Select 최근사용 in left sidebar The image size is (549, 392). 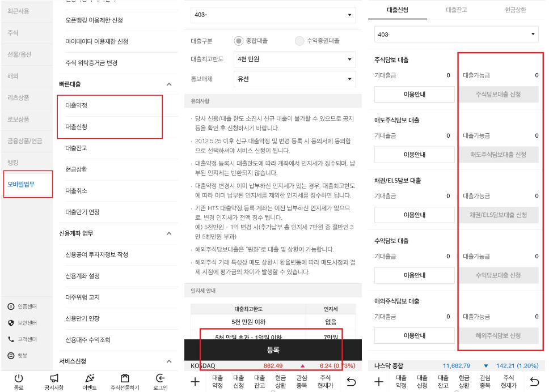[28, 11]
